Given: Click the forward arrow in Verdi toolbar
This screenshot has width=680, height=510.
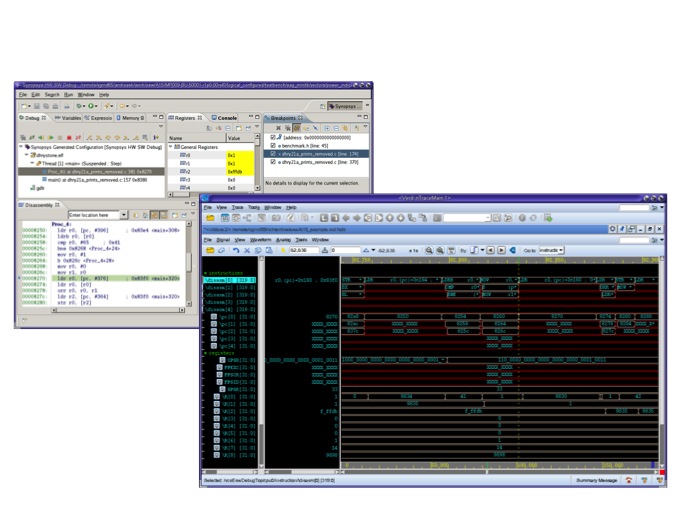Looking at the screenshot, I should [356, 218].
